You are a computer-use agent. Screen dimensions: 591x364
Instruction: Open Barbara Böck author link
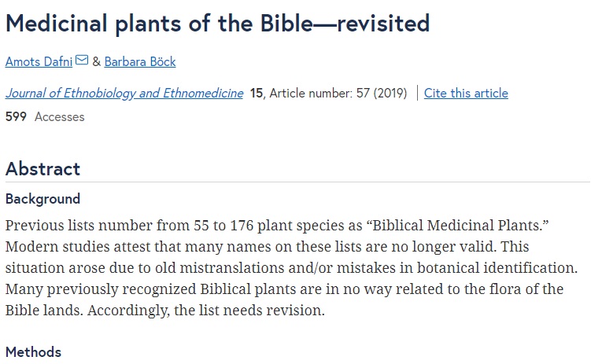[140, 62]
